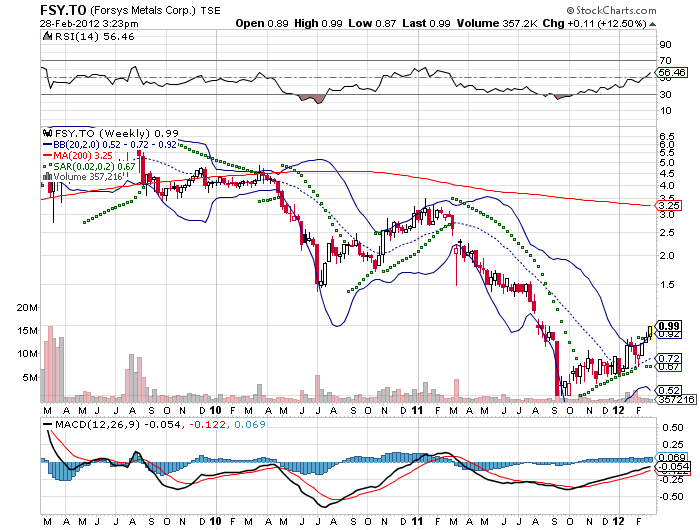
Task: Click the High 0.99 quote value
Action: point(318,23)
